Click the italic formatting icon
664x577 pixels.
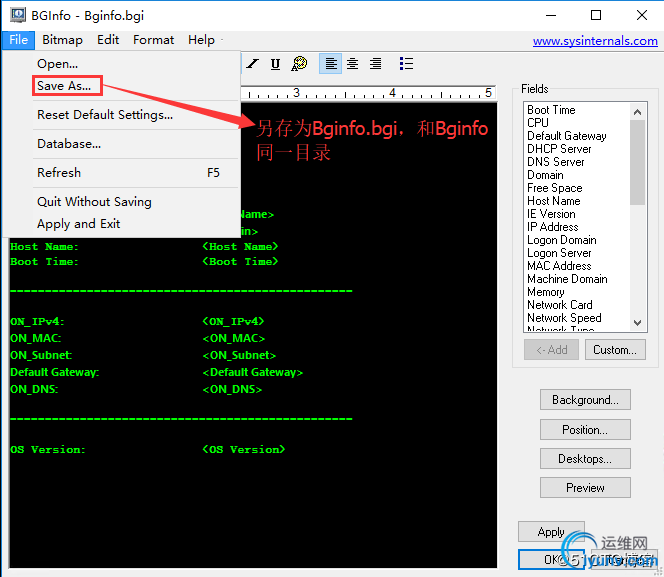[253, 64]
